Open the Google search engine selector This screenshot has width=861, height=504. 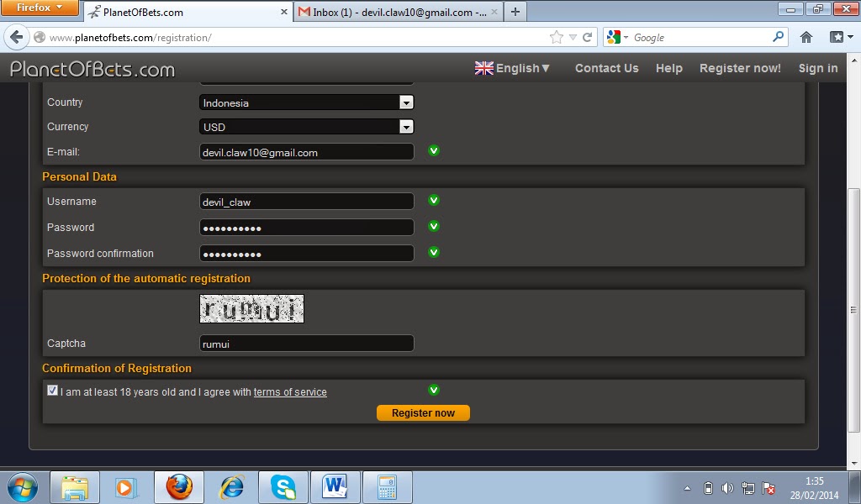click(617, 37)
